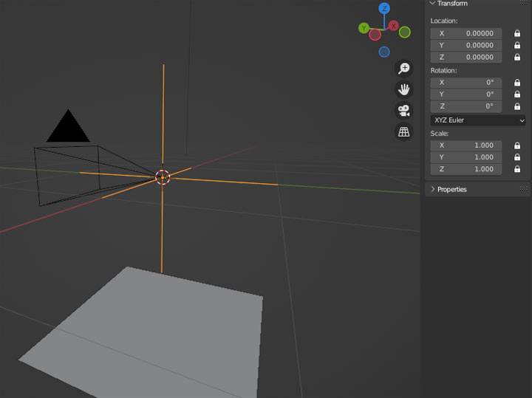Toggle lock for Scale Z
Image resolution: width=532 pixels, height=398 pixels.
(517, 169)
